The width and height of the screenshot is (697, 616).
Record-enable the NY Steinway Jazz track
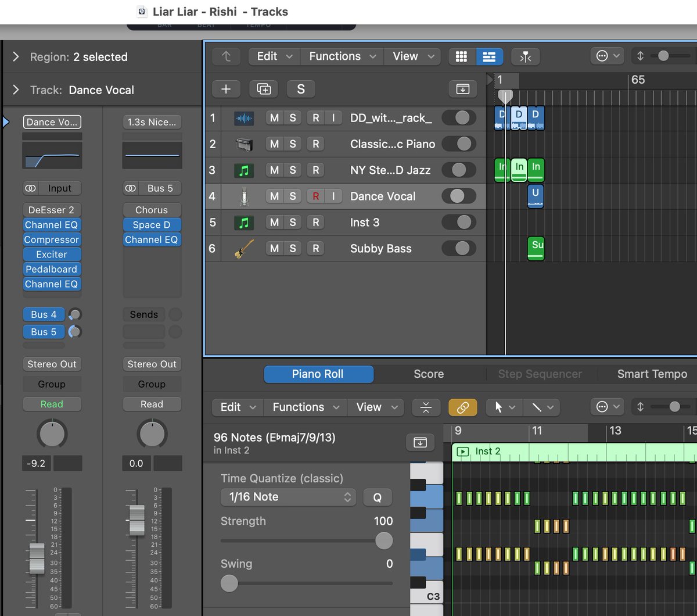tap(315, 170)
